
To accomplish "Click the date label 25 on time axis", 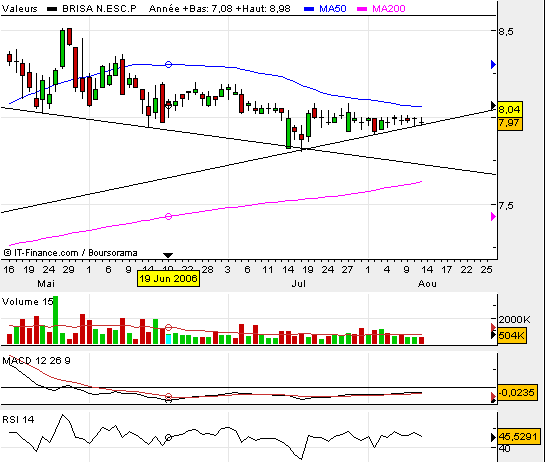I will click(487, 269).
